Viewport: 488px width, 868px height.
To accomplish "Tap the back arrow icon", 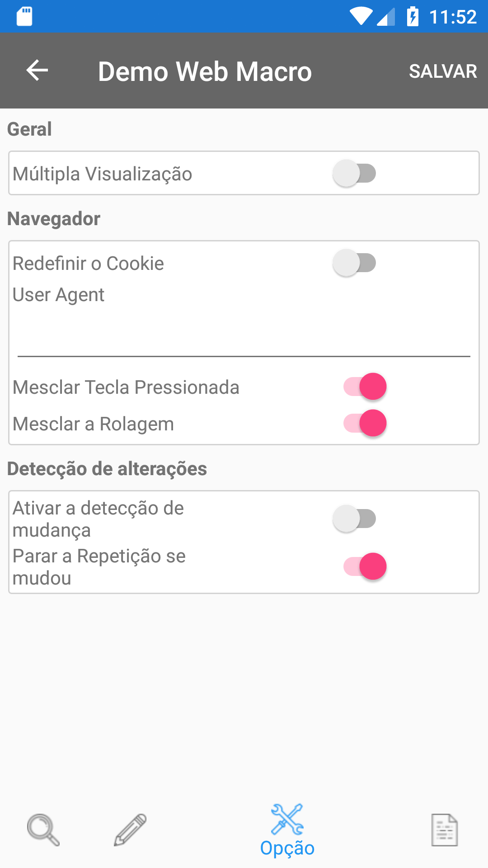I will coord(37,71).
